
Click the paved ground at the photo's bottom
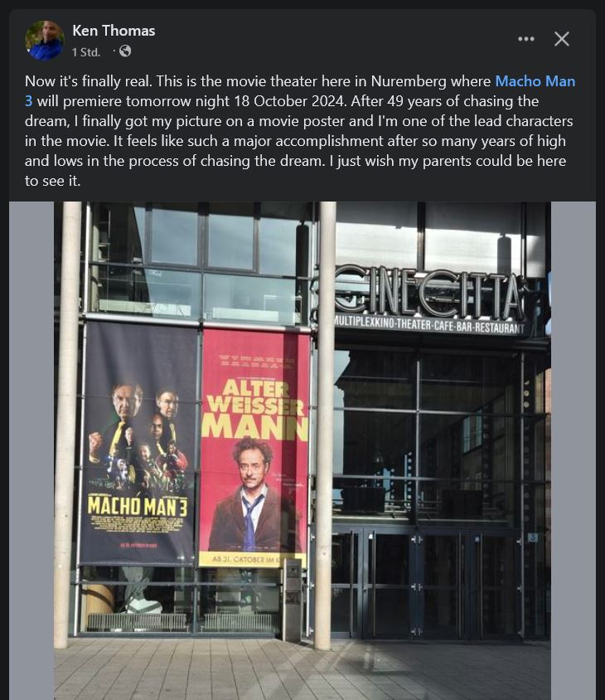(302, 669)
